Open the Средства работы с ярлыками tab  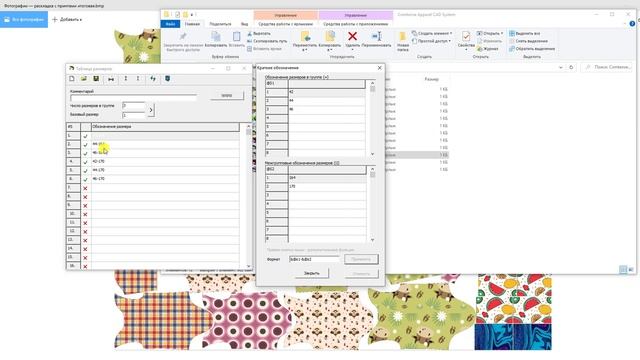[x=286, y=24]
